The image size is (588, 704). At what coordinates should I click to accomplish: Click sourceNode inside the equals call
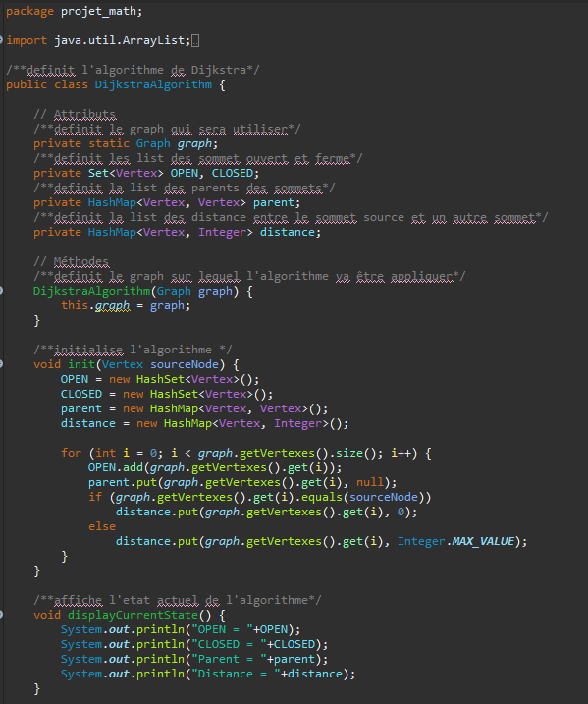pyautogui.click(x=383, y=497)
